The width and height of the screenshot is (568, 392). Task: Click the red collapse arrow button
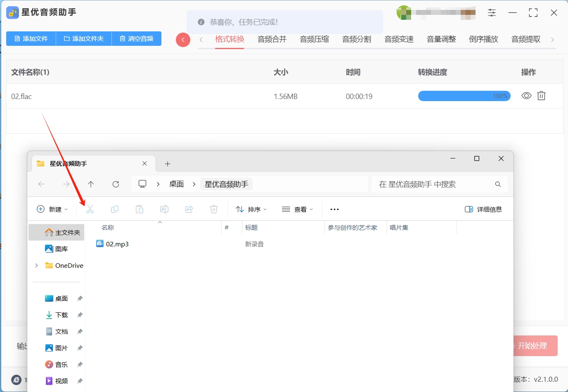click(183, 40)
